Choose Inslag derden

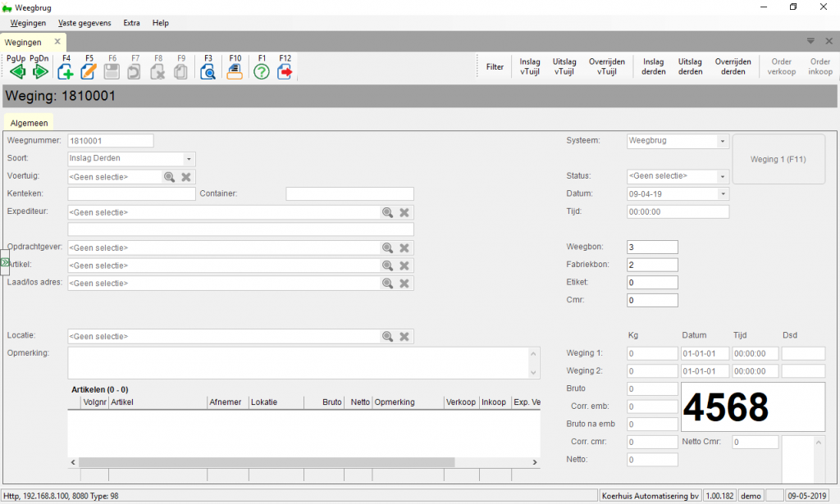(x=654, y=67)
